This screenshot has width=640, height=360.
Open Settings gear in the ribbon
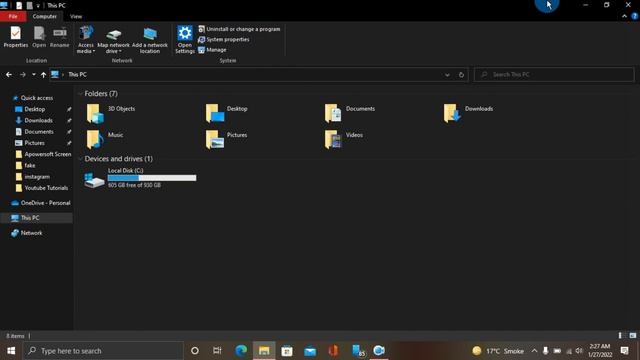(x=184, y=40)
